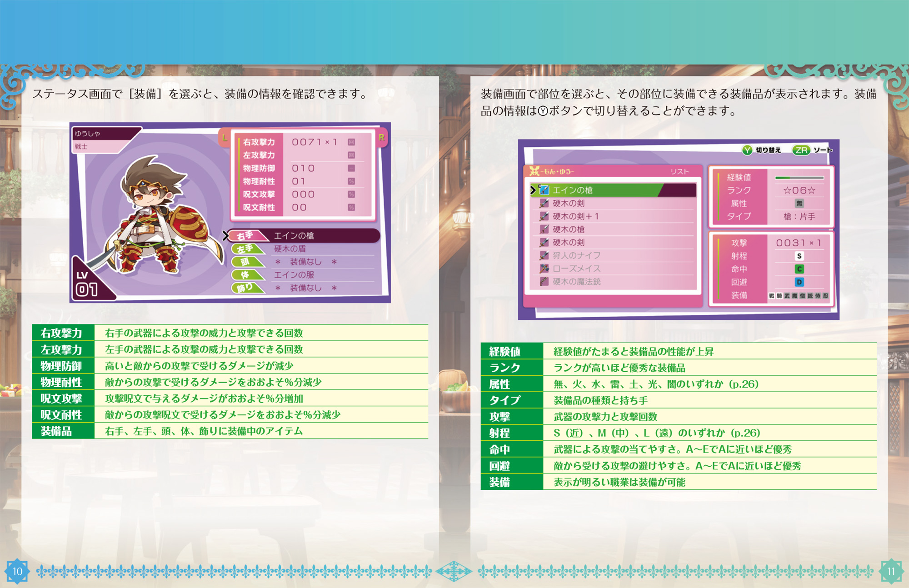Click the white S range badge

click(799, 256)
